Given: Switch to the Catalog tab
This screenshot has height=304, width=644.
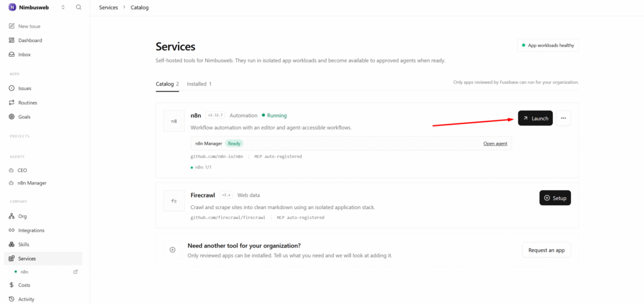Looking at the screenshot, I should coord(167,84).
